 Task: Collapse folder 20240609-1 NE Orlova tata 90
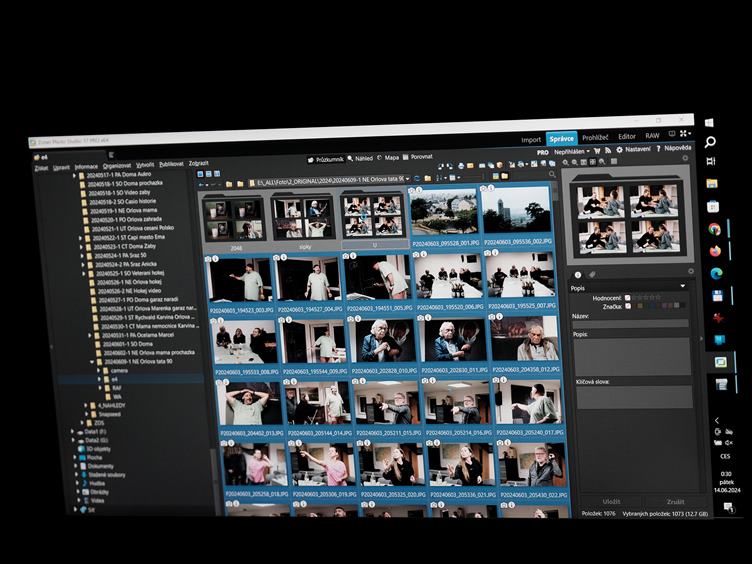[92, 362]
